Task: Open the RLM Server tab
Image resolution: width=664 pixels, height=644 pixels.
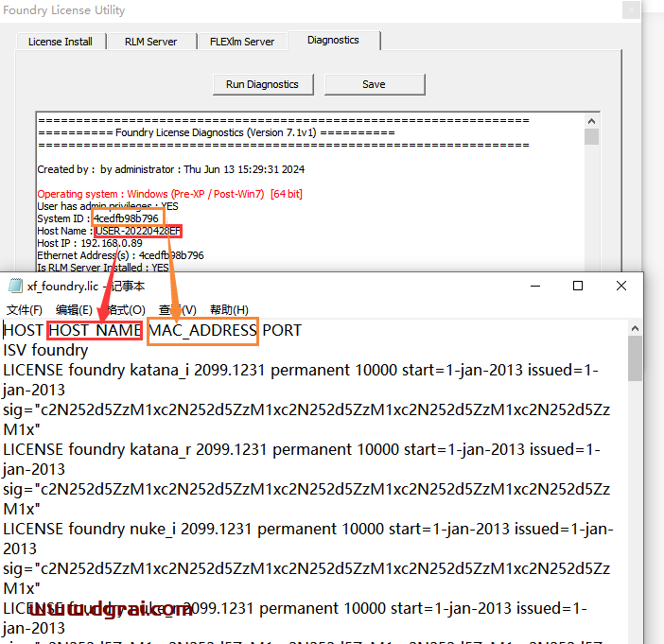Action: (150, 42)
